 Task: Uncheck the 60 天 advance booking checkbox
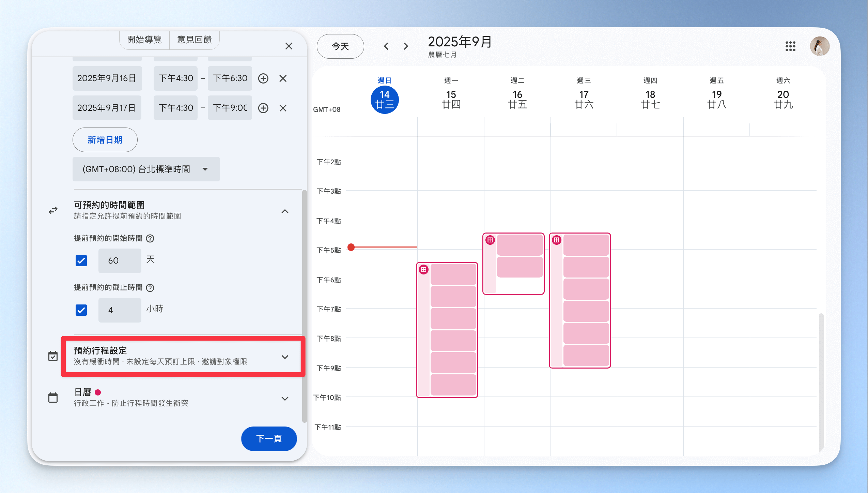click(81, 260)
